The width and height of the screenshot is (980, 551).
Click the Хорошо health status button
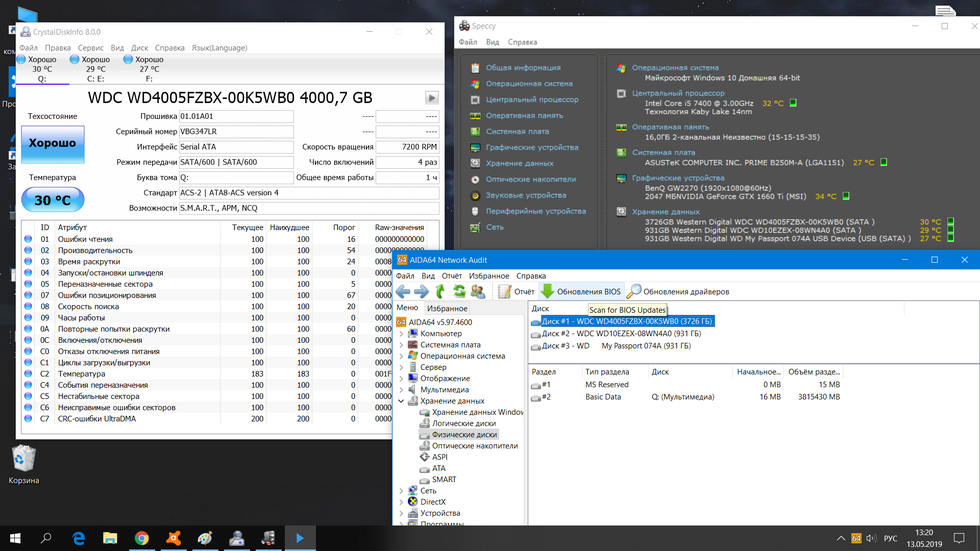(52, 143)
